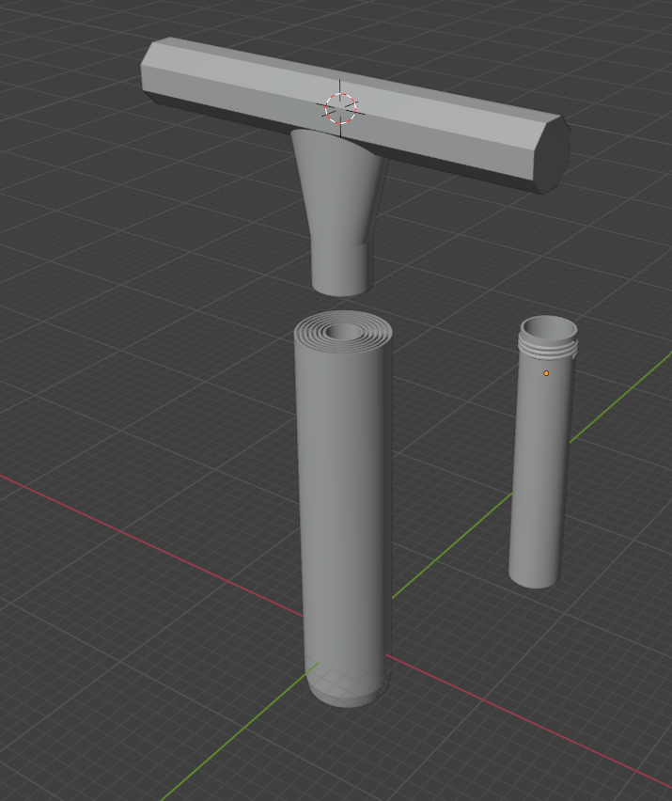Click the rounded bottom cap of large cylinder
Screen dimensions: 672x801
pyautogui.click(x=346, y=691)
